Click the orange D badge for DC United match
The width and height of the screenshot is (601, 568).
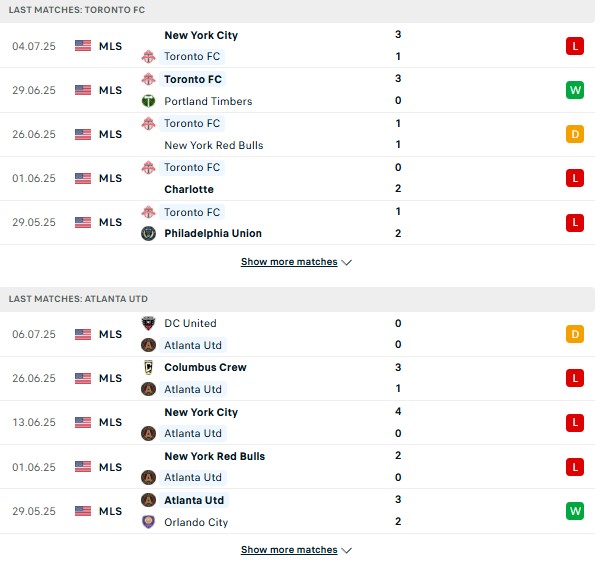click(574, 334)
